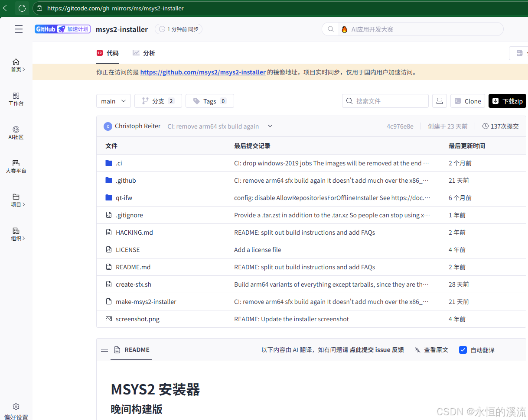The image size is (528, 420).
Task: Open 工作台 in the left sidebar
Action: coord(16,99)
